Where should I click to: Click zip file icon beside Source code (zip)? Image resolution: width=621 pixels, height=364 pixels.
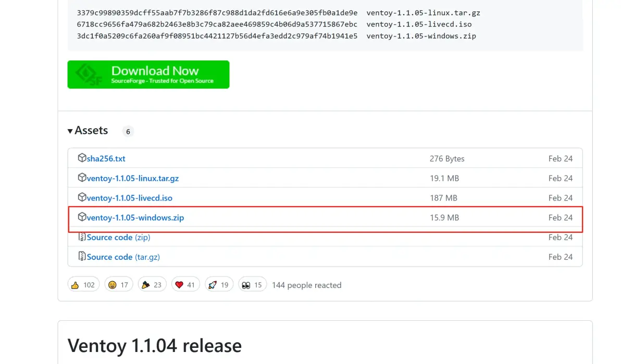click(82, 237)
